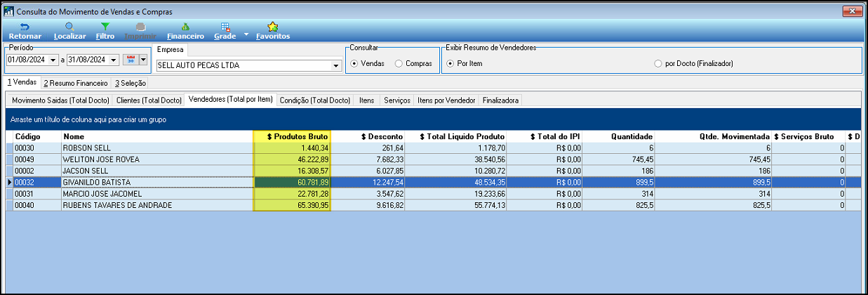This screenshot has height=295, width=868.
Task: Open Vendedores (Total por Item) tab
Action: click(x=230, y=100)
